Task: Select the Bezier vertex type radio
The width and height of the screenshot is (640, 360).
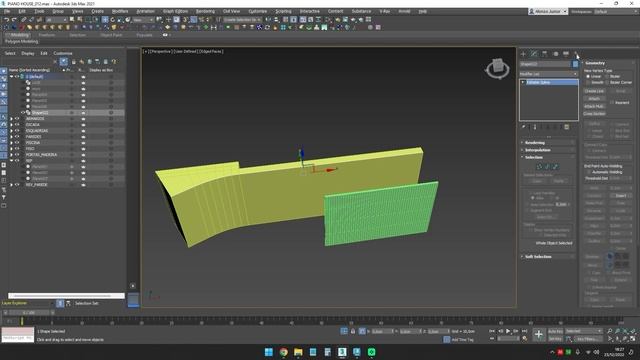Action: point(607,76)
